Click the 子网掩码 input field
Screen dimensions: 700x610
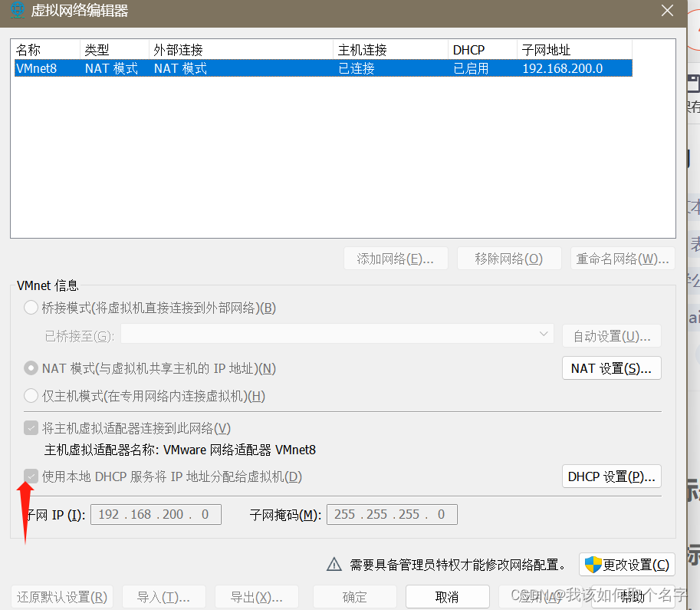coord(392,514)
